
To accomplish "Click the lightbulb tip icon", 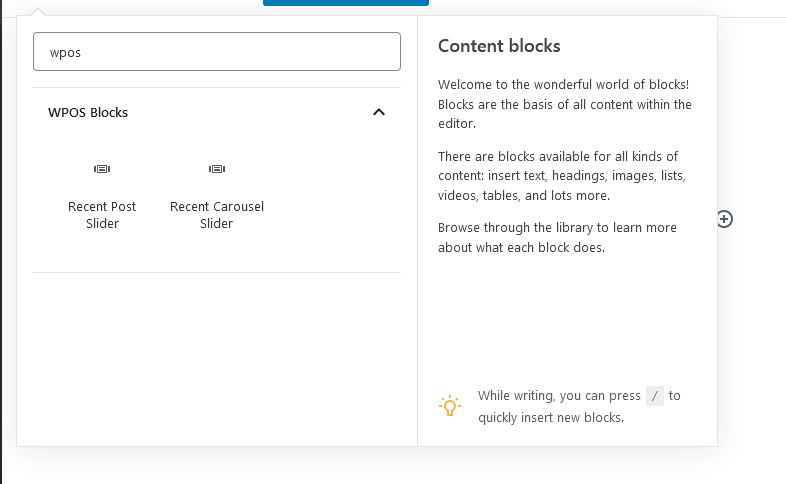I will pyautogui.click(x=450, y=406).
